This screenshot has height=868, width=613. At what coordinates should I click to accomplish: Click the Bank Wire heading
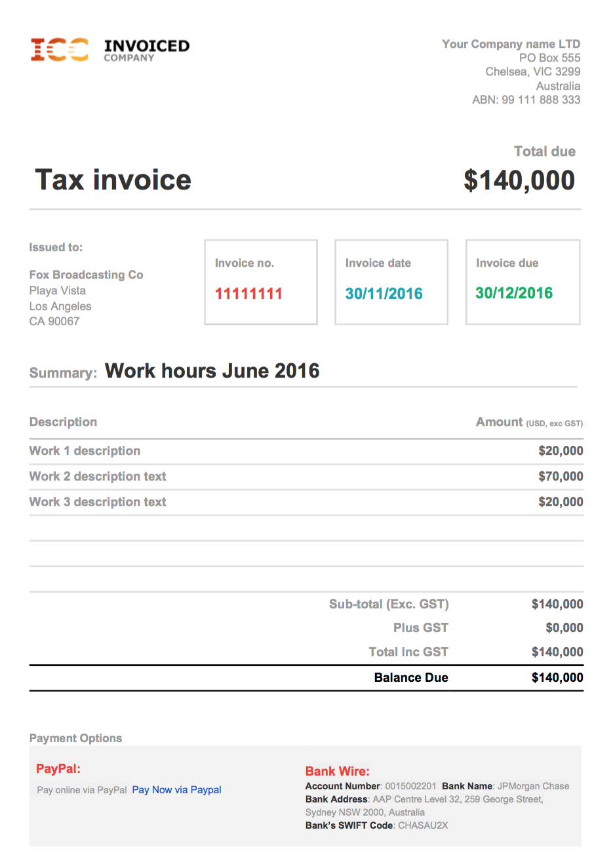tap(338, 772)
